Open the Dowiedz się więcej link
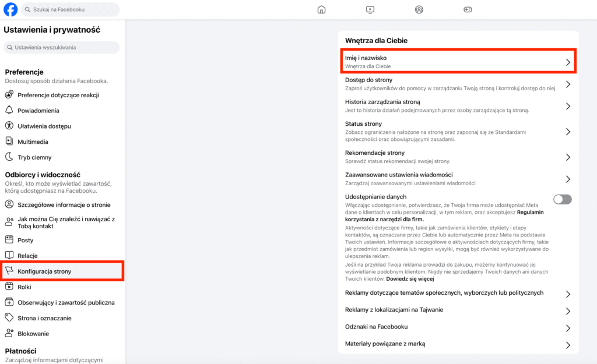This screenshot has width=597, height=364. (x=410, y=279)
